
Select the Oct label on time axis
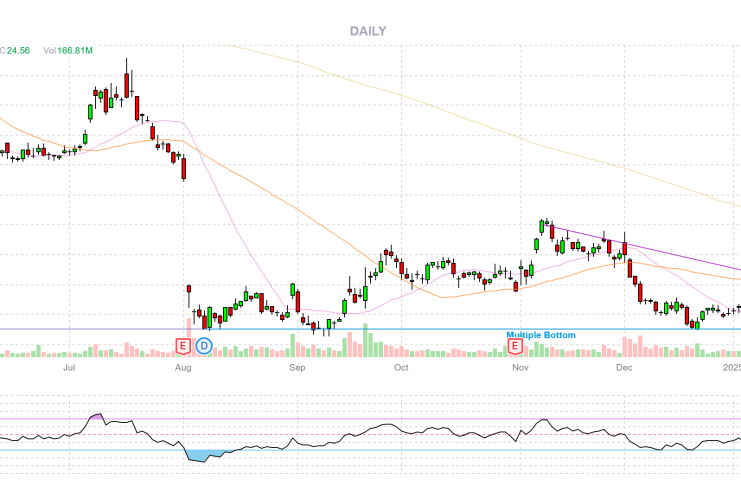pos(401,368)
